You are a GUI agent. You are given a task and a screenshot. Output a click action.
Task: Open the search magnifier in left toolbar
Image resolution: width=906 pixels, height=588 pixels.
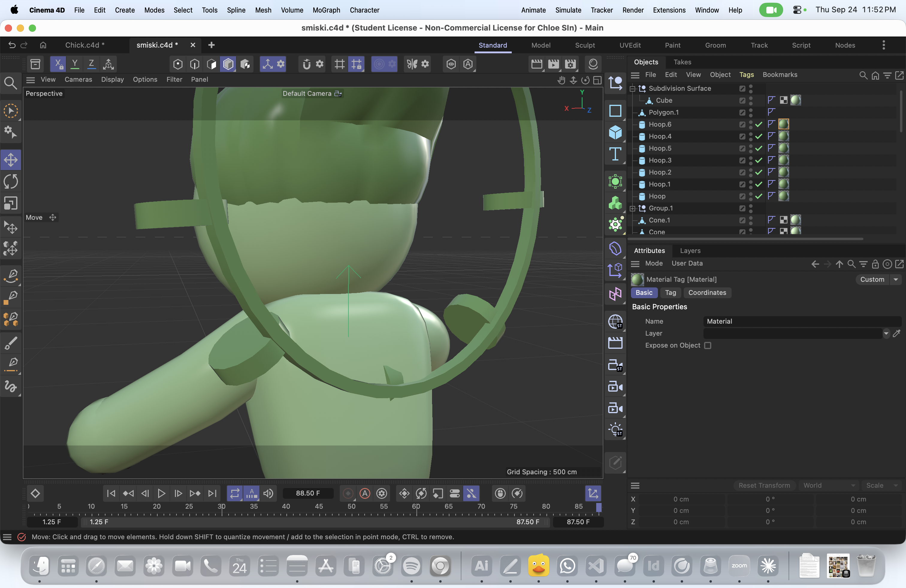coord(10,83)
